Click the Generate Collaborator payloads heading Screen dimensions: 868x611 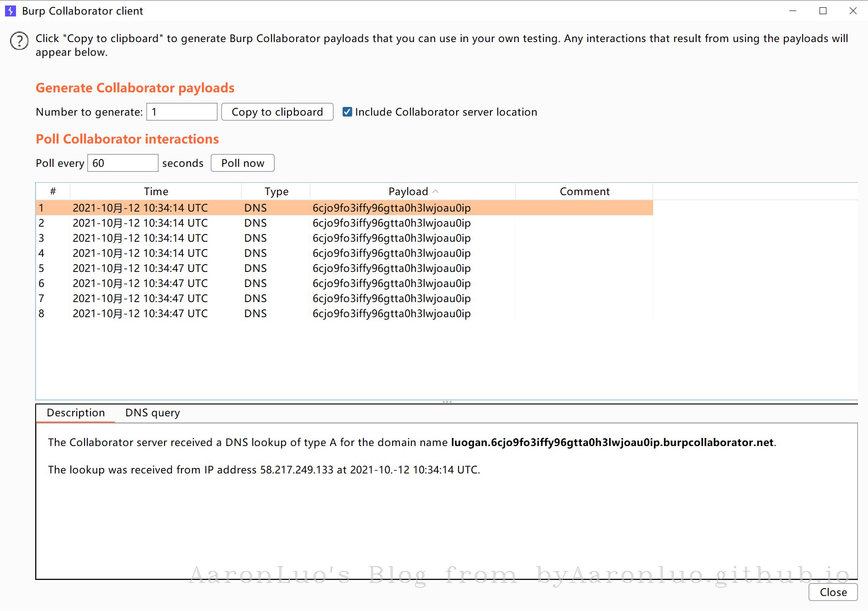[x=135, y=88]
